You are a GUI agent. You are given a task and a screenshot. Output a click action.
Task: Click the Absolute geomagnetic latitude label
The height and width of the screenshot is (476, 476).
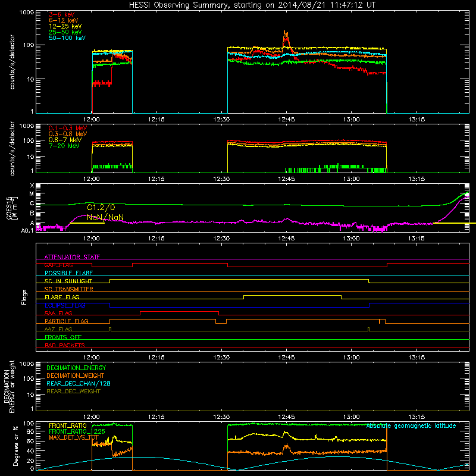click(411, 425)
